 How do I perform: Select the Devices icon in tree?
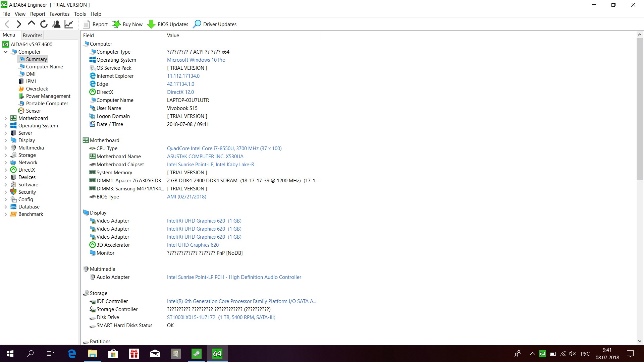(13, 177)
